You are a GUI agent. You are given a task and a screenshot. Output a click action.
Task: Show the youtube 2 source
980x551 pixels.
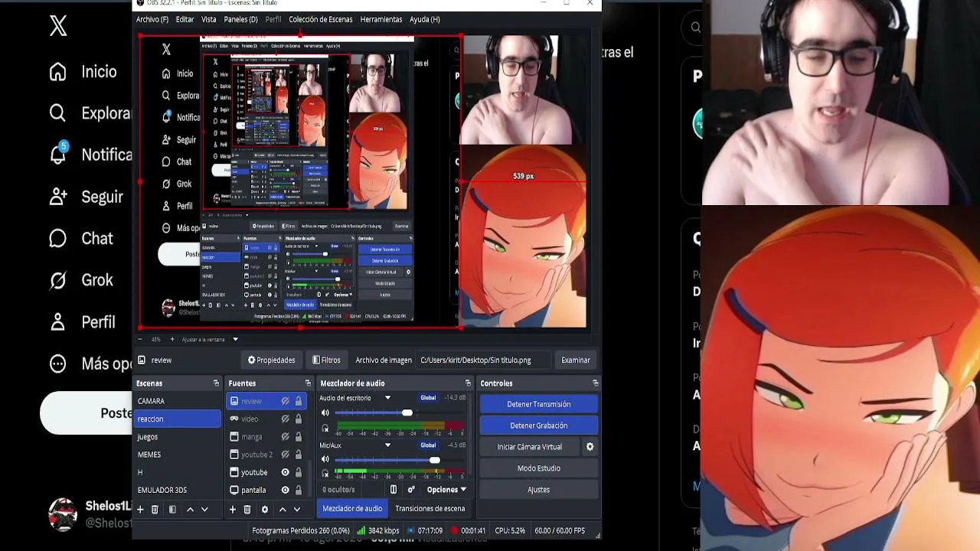(285, 455)
